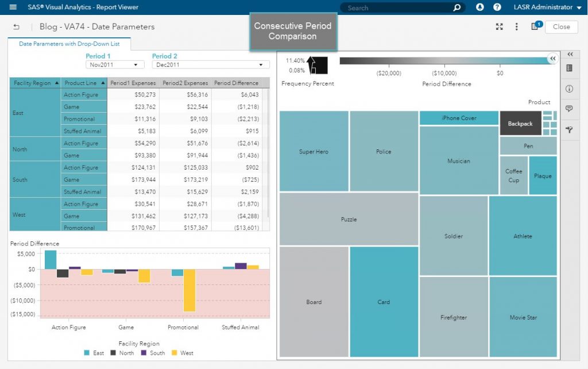The height and width of the screenshot is (369, 588).
Task: Open the comments icon in right sidebar
Action: (570, 109)
